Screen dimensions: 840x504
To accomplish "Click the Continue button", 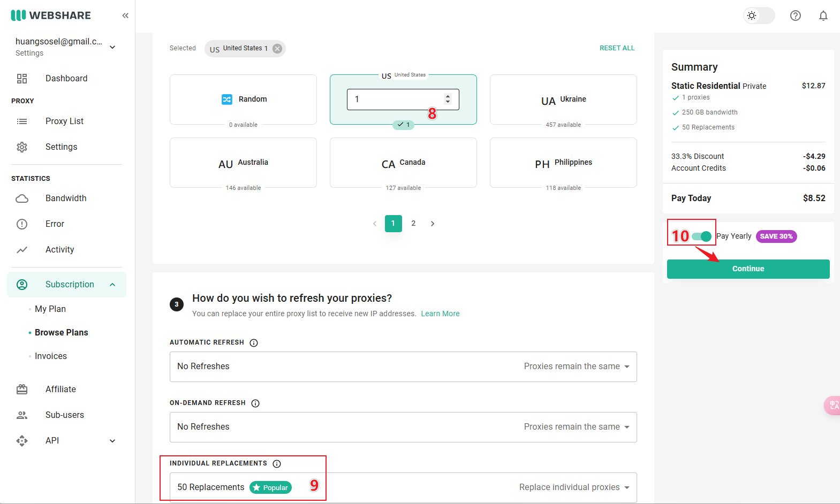I will (747, 269).
